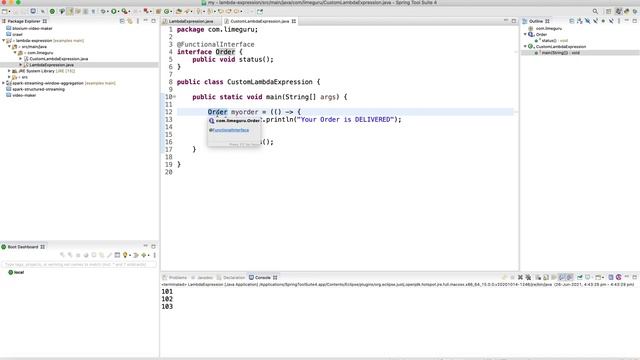Open Run button dropdown arrow

pos(118,11)
